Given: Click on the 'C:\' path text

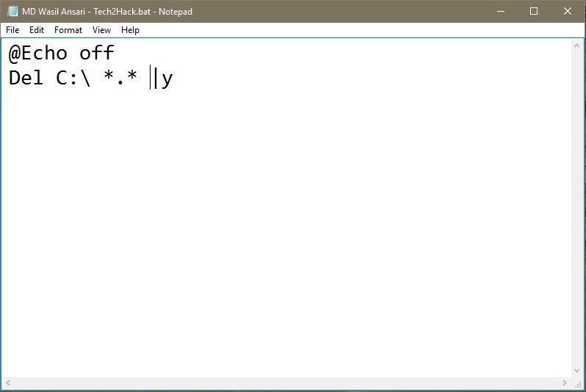Looking at the screenshot, I should click(73, 78).
